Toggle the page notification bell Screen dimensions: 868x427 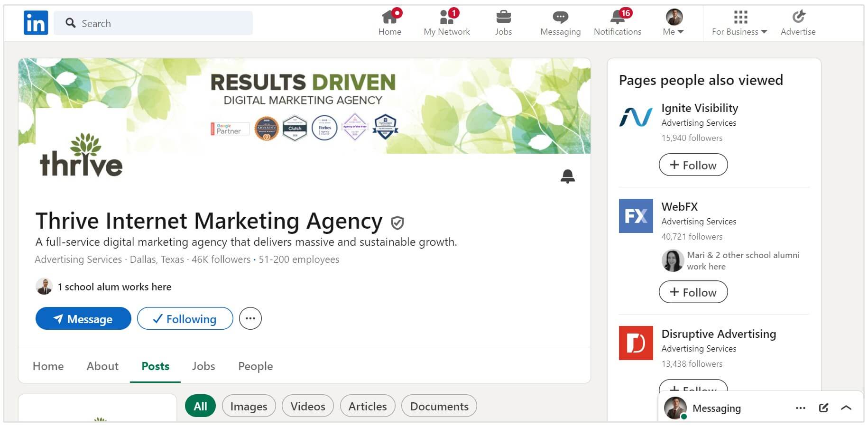point(567,176)
